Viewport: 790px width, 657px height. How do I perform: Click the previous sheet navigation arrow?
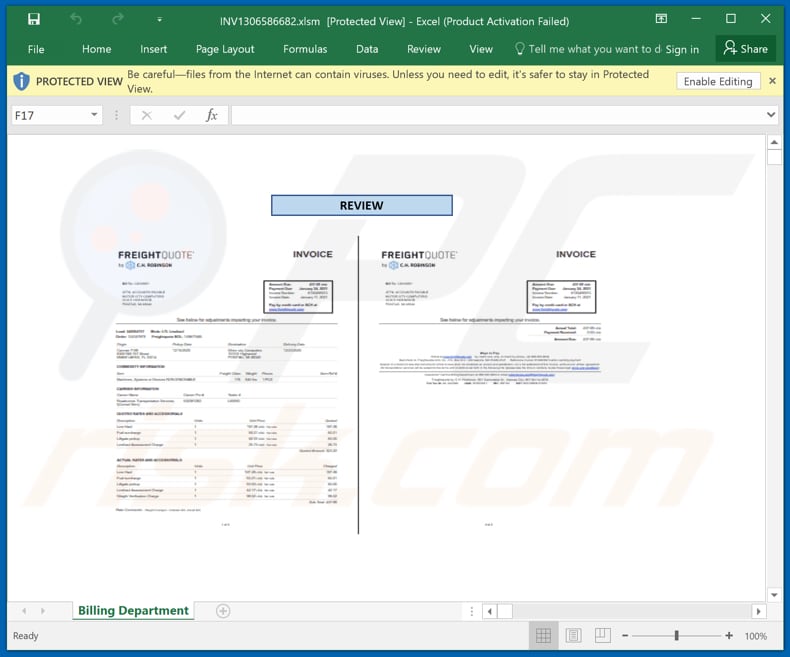coord(24,611)
